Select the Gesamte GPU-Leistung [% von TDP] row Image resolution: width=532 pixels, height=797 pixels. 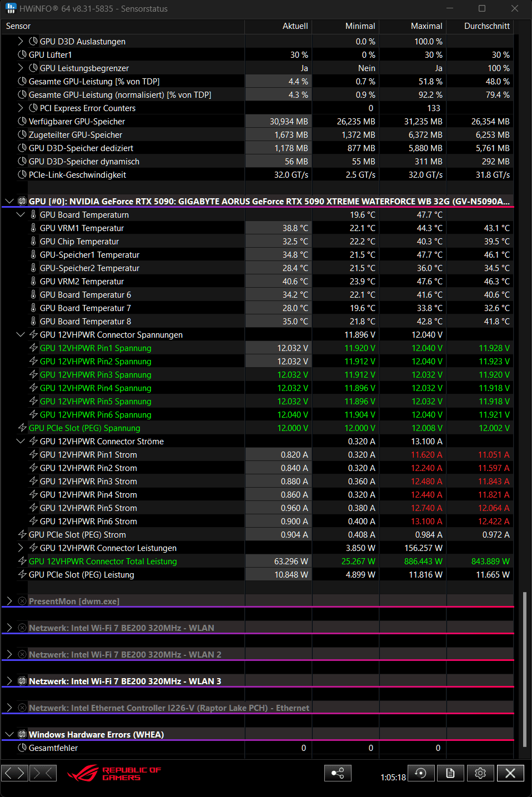(x=94, y=82)
